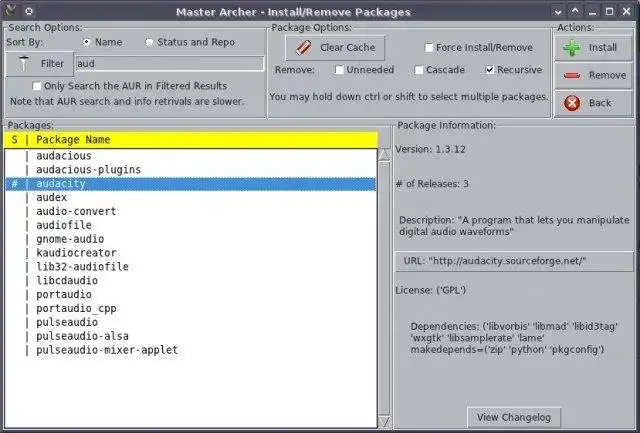
Task: Select the audex package
Action: click(x=191, y=198)
